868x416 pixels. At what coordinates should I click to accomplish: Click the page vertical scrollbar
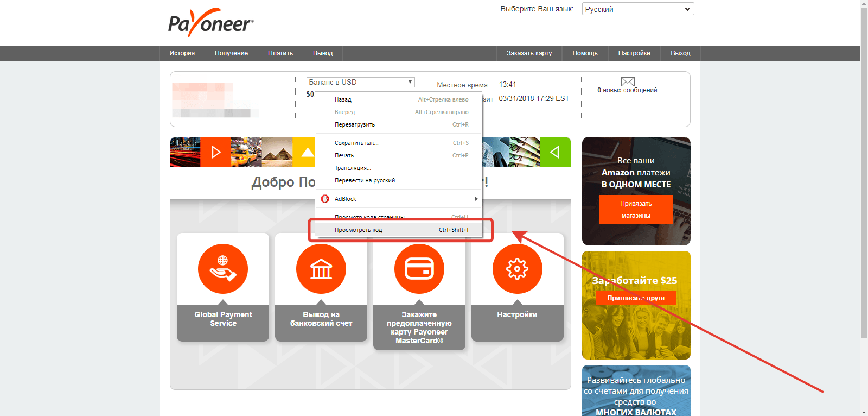coord(864,174)
